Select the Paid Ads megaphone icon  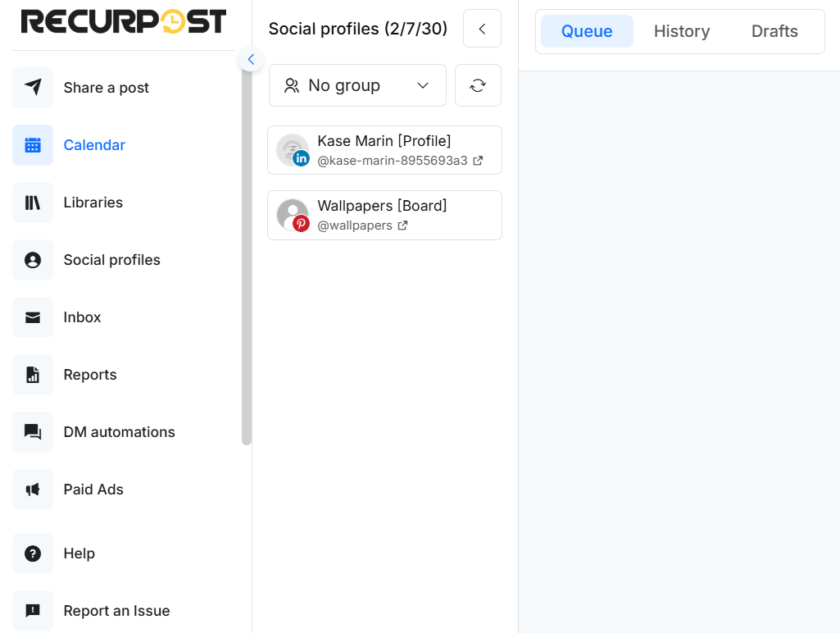click(31, 490)
